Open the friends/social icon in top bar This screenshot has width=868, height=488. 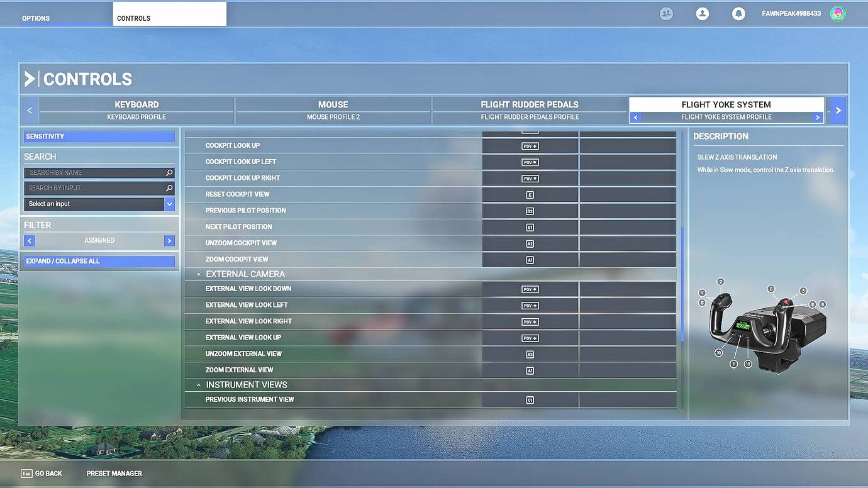tap(666, 13)
